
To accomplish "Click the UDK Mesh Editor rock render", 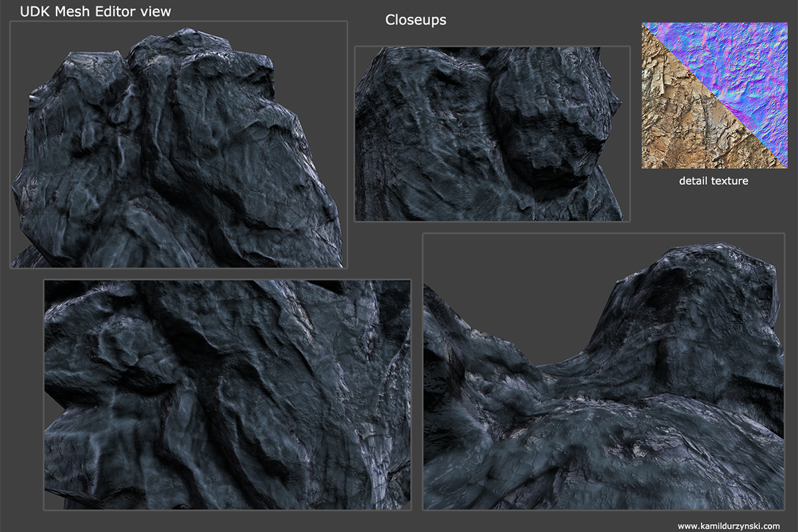I will coord(178,144).
